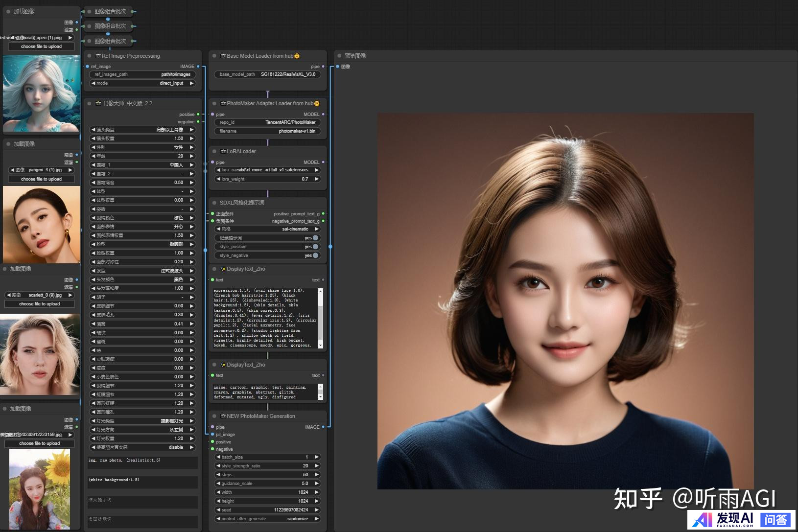
Task: Increase batch_size with its right arrow
Action: (x=317, y=457)
